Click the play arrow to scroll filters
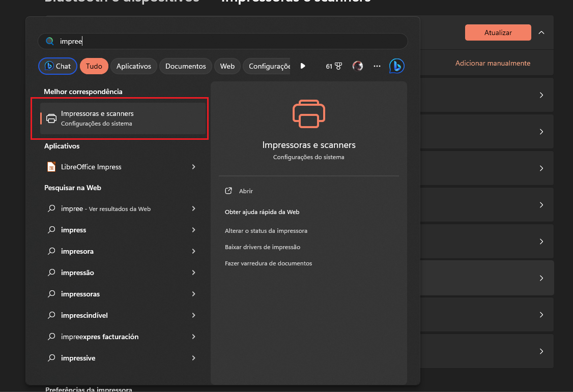The height and width of the screenshot is (392, 573). tap(303, 66)
